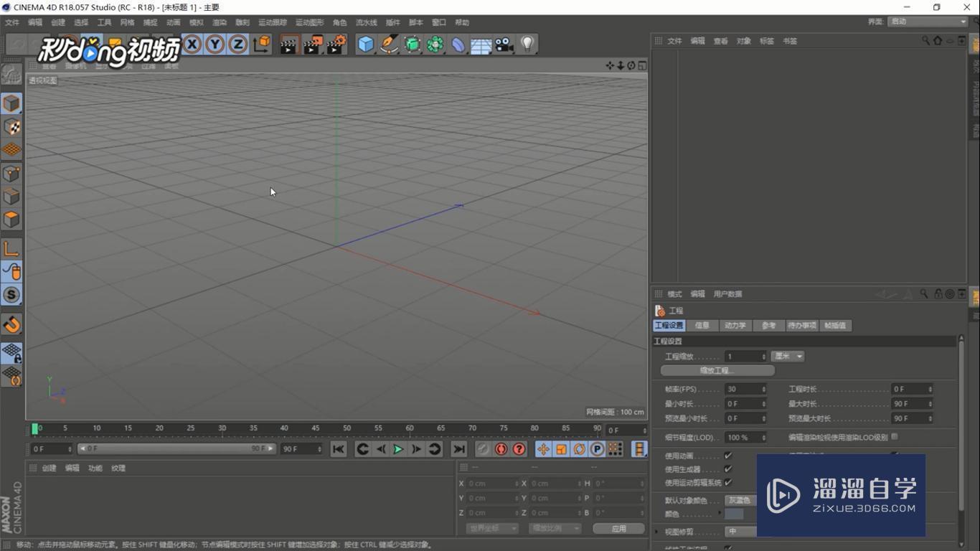Image resolution: width=980 pixels, height=551 pixels.
Task: Uncheck the 使用生成器 checkbox
Action: [x=728, y=469]
